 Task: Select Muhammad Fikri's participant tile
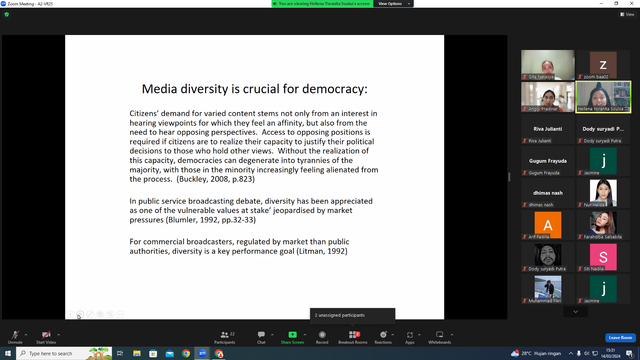point(548,289)
